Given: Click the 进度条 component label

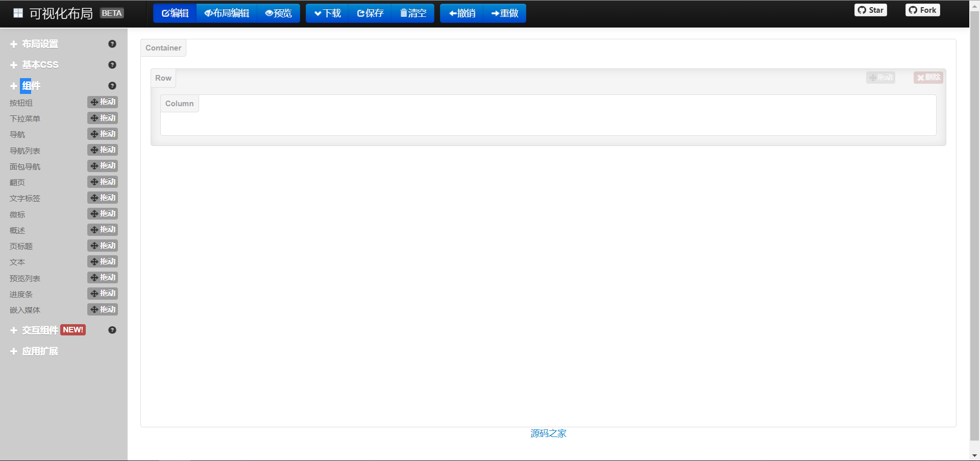Looking at the screenshot, I should pos(21,295).
